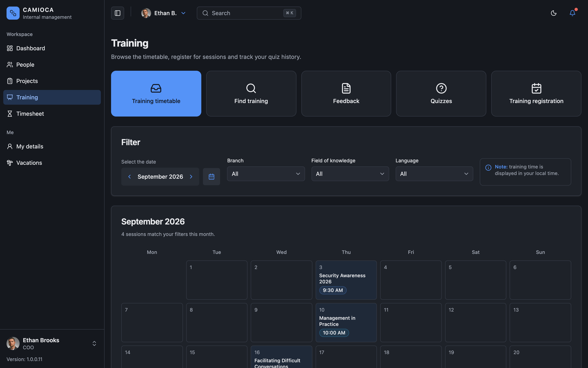The width and height of the screenshot is (588, 368).
Task: Open notifications bell icon
Action: point(572,13)
